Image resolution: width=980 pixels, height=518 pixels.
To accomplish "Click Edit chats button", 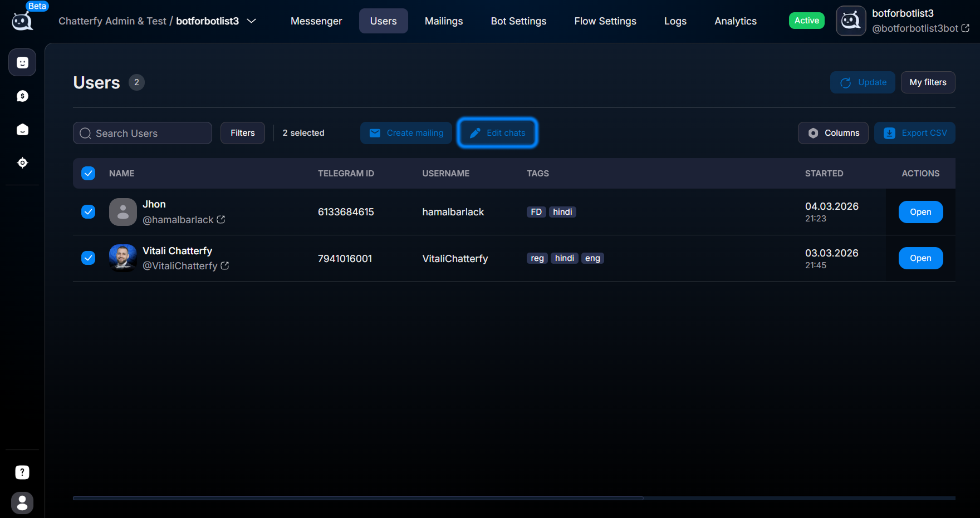I will (497, 133).
